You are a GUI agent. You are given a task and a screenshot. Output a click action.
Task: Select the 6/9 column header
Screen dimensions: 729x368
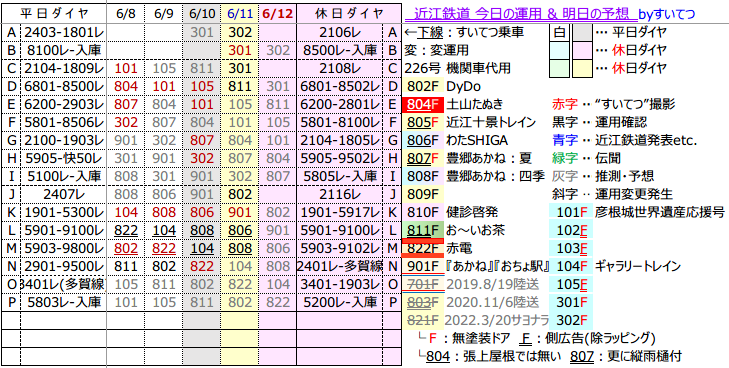163,14
